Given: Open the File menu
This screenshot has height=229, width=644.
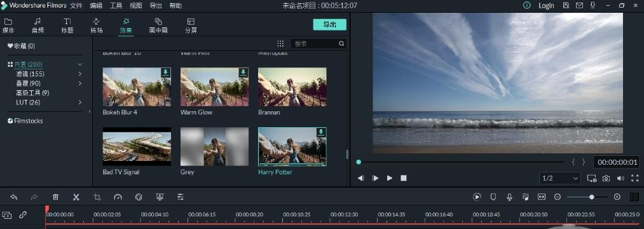Looking at the screenshot, I should pyautogui.click(x=76, y=6).
